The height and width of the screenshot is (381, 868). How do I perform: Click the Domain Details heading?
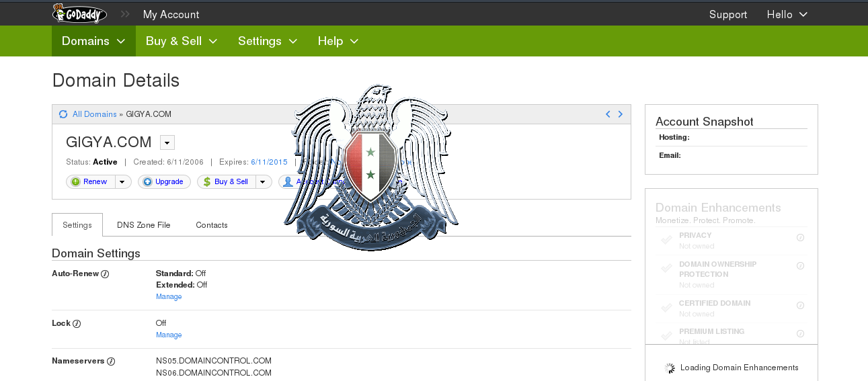tap(116, 81)
